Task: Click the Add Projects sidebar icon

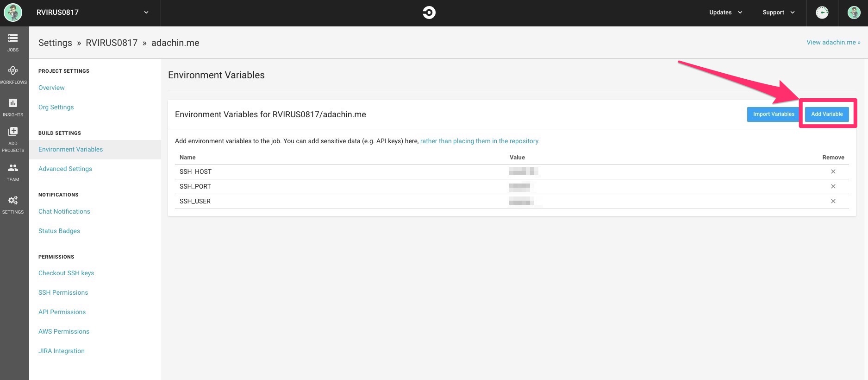Action: pyautogui.click(x=13, y=139)
